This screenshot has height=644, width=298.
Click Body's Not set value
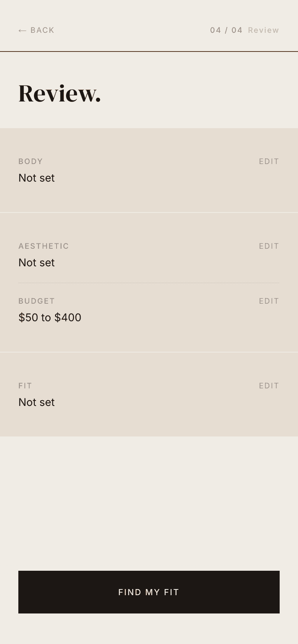click(37, 178)
